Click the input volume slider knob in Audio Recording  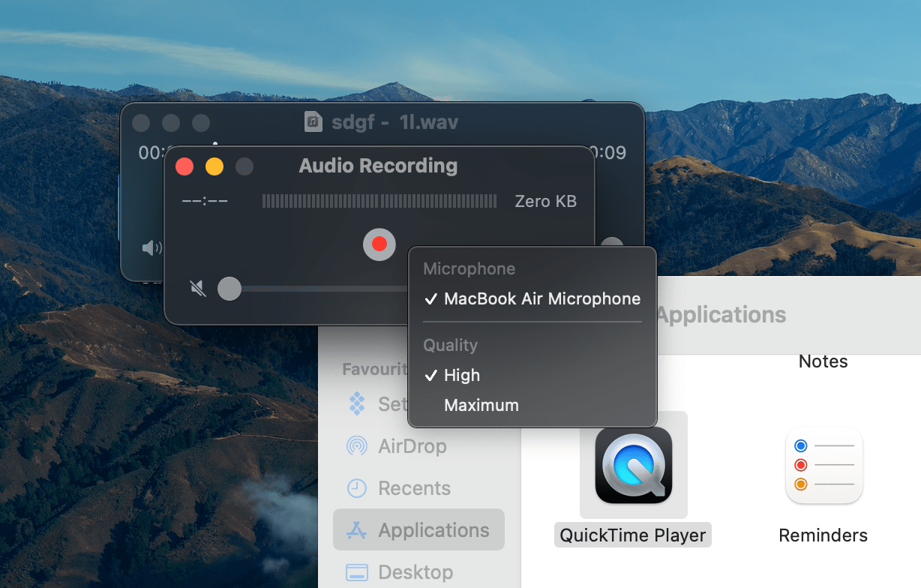229,289
